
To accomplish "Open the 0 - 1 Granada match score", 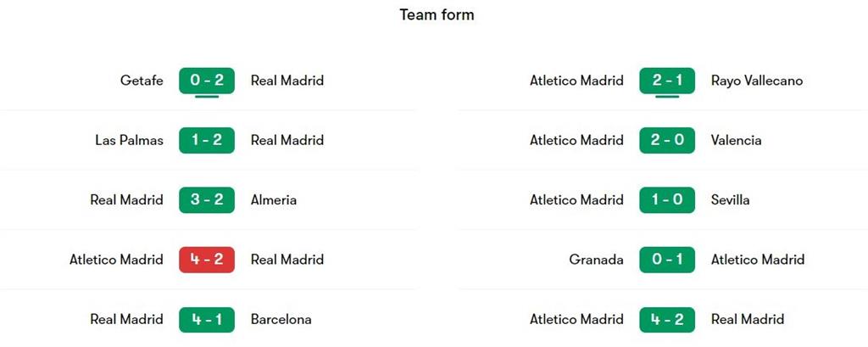I will (667, 260).
